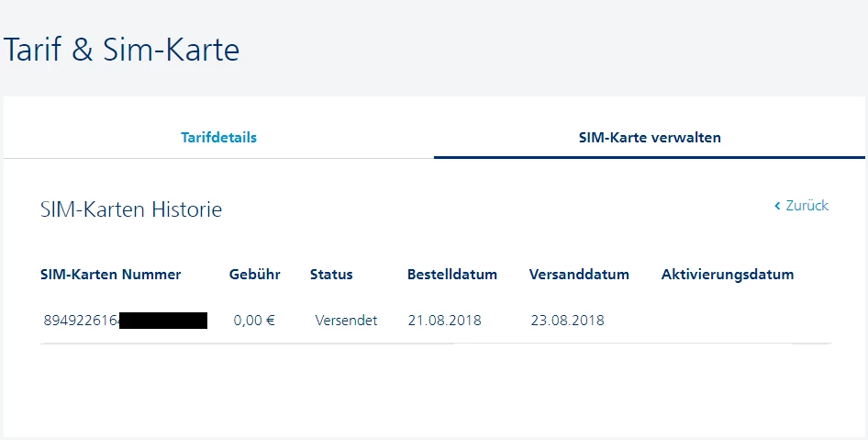The height and width of the screenshot is (440, 868).
Task: Click the Bestelldatum column header
Action: pos(452,275)
